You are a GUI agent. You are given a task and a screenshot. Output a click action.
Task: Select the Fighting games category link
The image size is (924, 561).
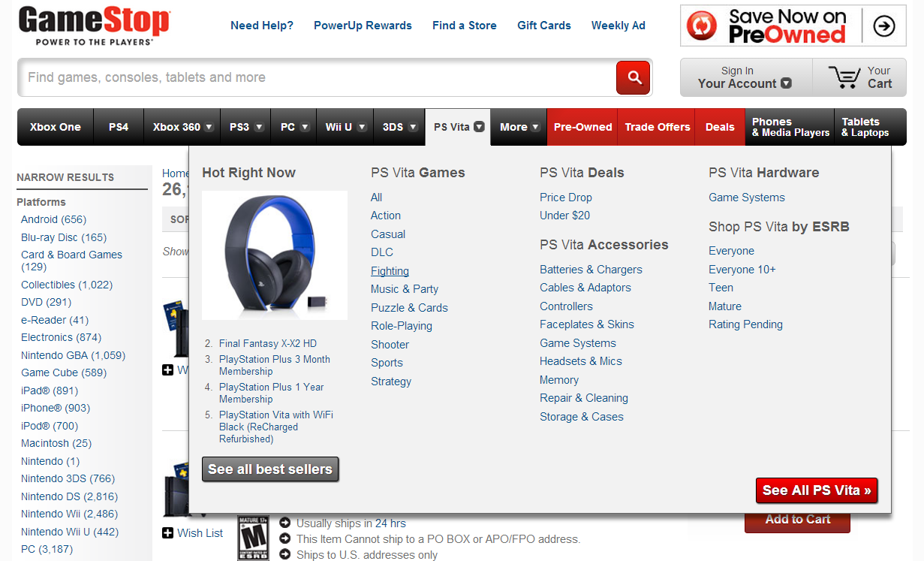[x=390, y=271]
